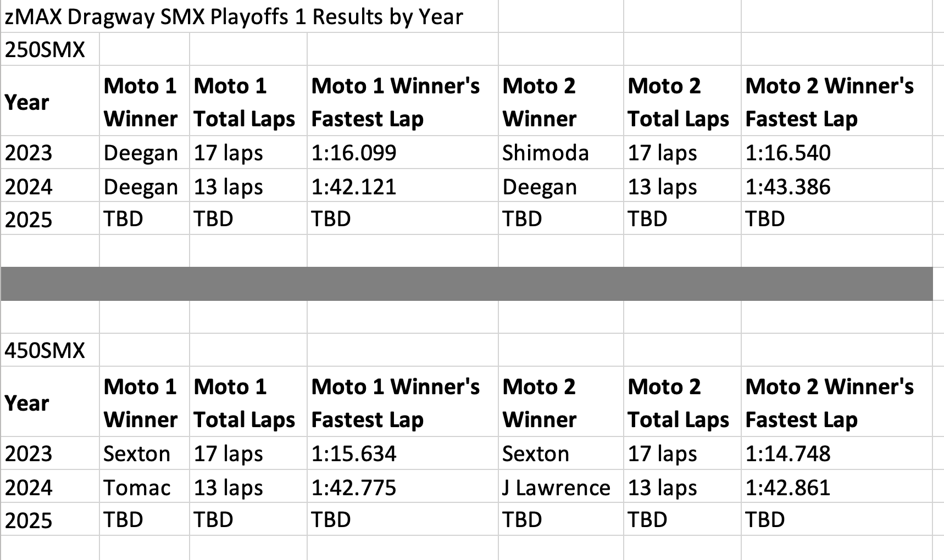Click the 2023 Moto 1 winner Sexton cell
This screenshot has height=560, width=944.
click(137, 453)
